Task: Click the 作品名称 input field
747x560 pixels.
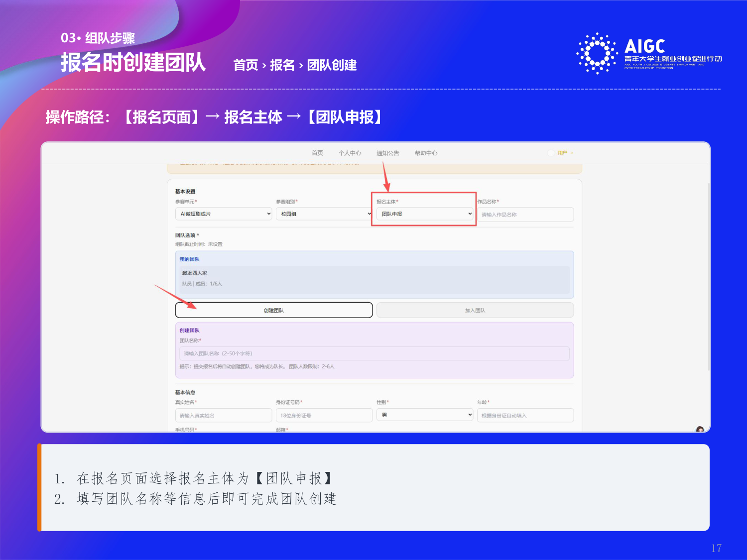Action: (525, 215)
